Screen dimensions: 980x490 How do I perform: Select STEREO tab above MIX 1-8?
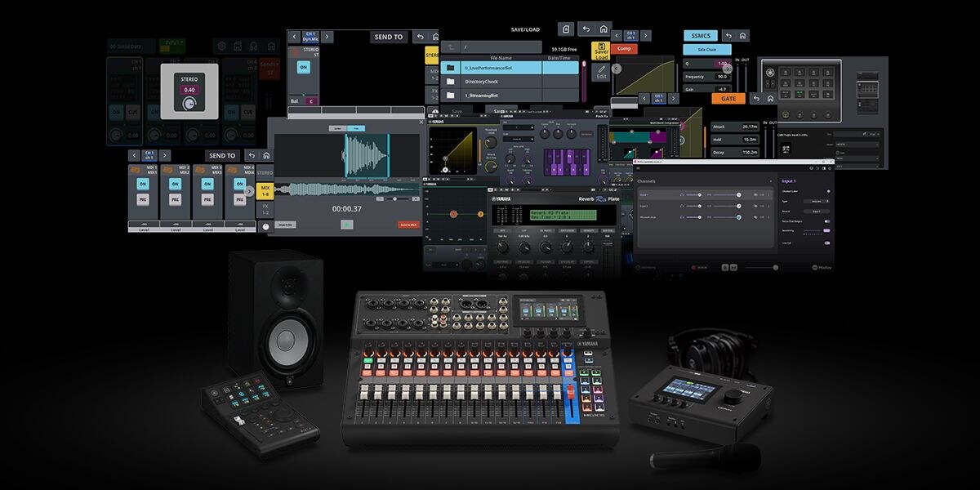265,172
